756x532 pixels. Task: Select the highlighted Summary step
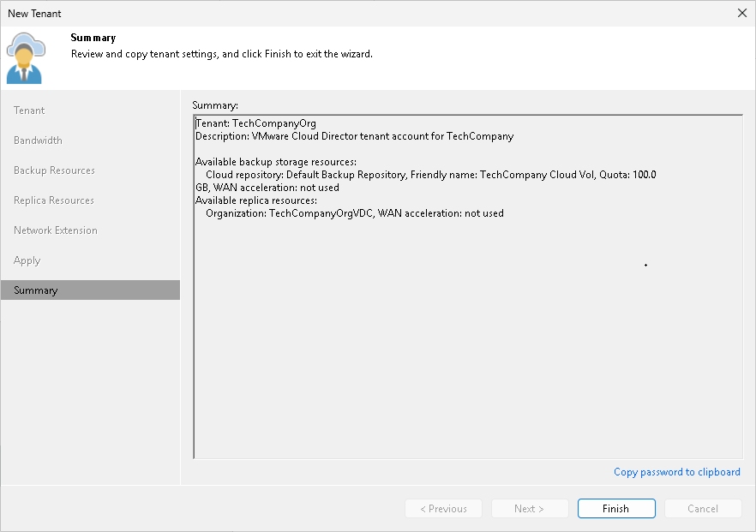tap(35, 290)
